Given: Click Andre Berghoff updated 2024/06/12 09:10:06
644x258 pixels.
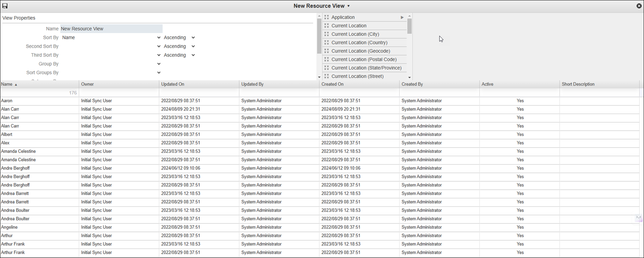Looking at the screenshot, I should click(x=181, y=168).
